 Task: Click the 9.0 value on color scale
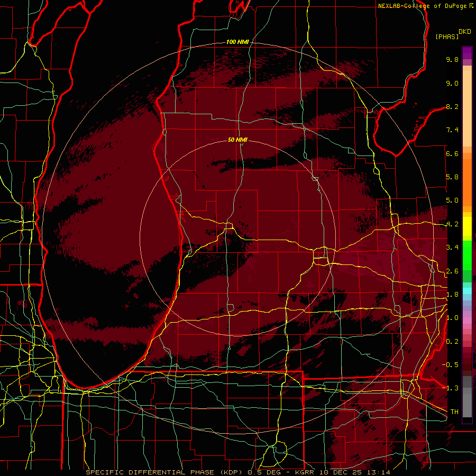click(452, 83)
